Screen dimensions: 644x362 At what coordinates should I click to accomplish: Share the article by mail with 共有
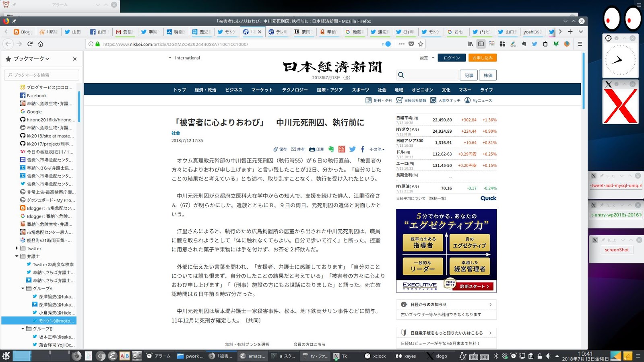298,149
